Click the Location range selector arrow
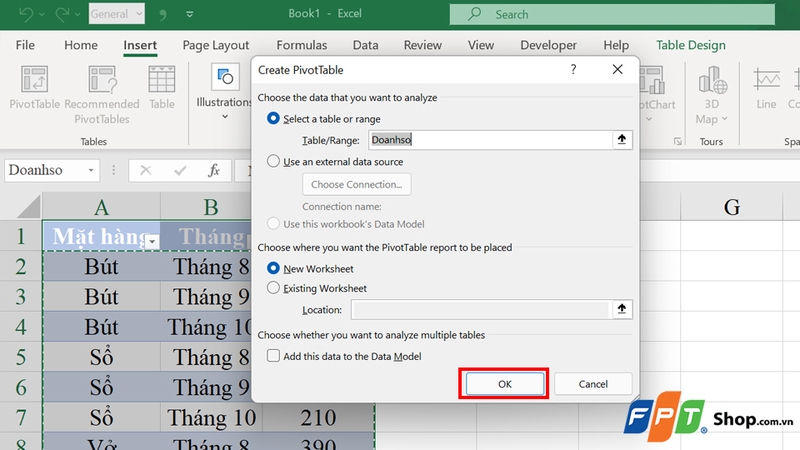Image resolution: width=800 pixels, height=450 pixels. pos(622,309)
